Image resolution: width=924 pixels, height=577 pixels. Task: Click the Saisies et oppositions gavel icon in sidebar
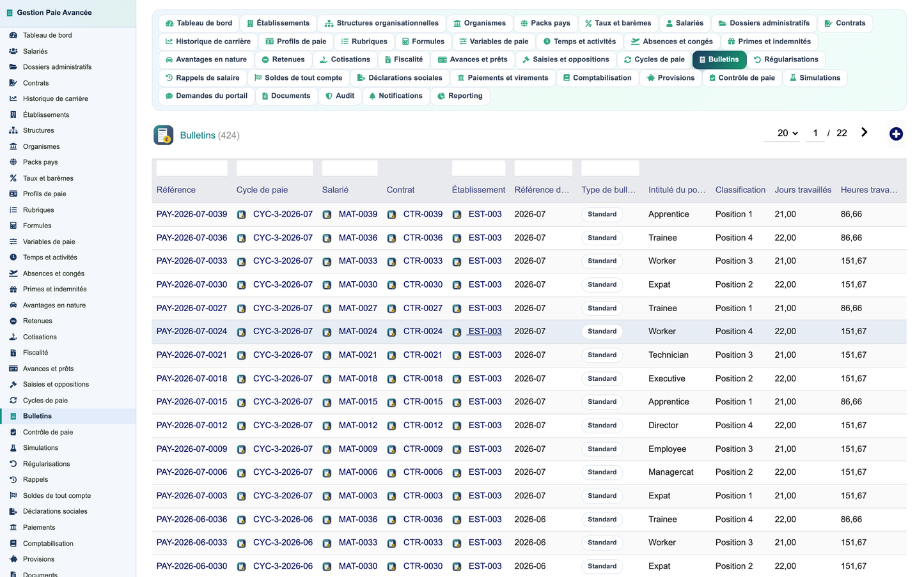tap(13, 384)
